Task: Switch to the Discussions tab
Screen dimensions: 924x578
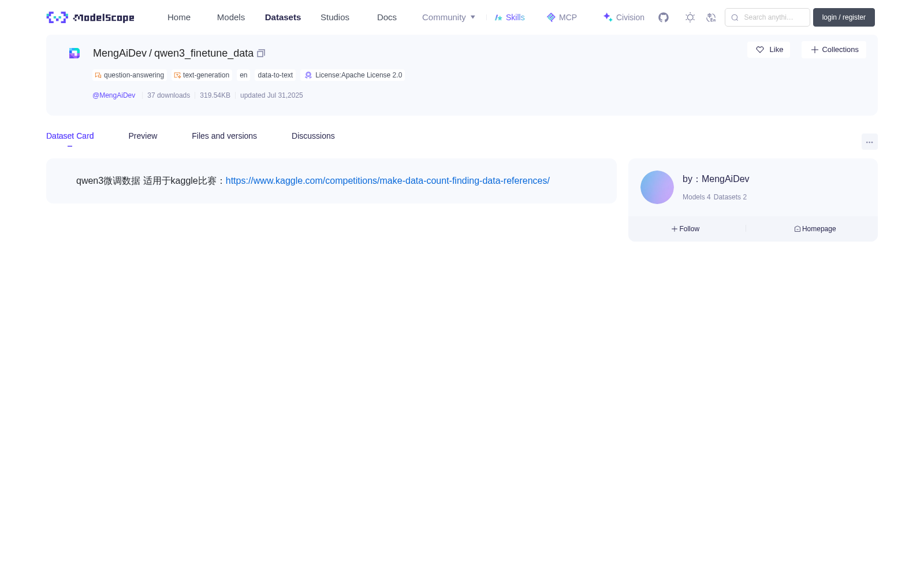Action: (x=313, y=136)
